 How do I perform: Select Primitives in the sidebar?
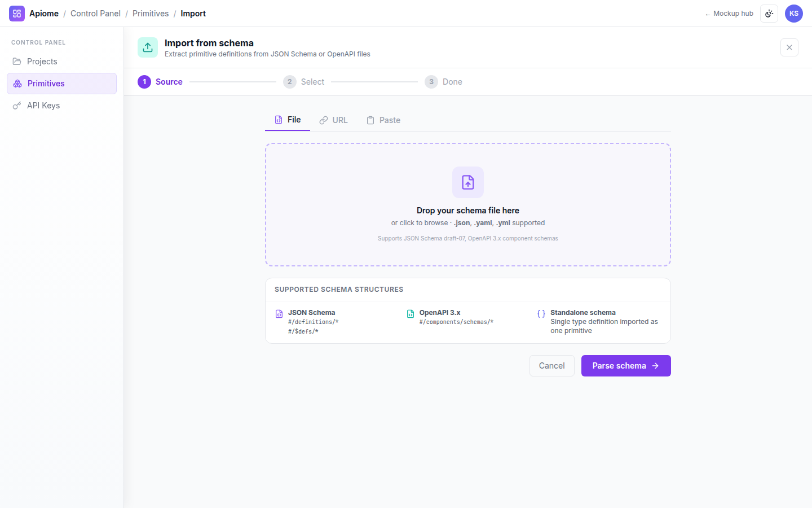pyautogui.click(x=61, y=84)
